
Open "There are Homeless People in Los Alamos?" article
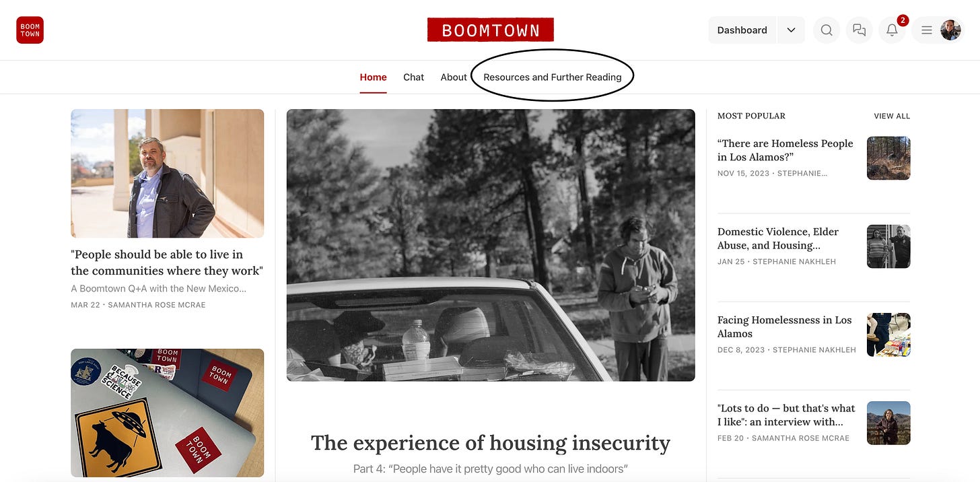(x=785, y=150)
